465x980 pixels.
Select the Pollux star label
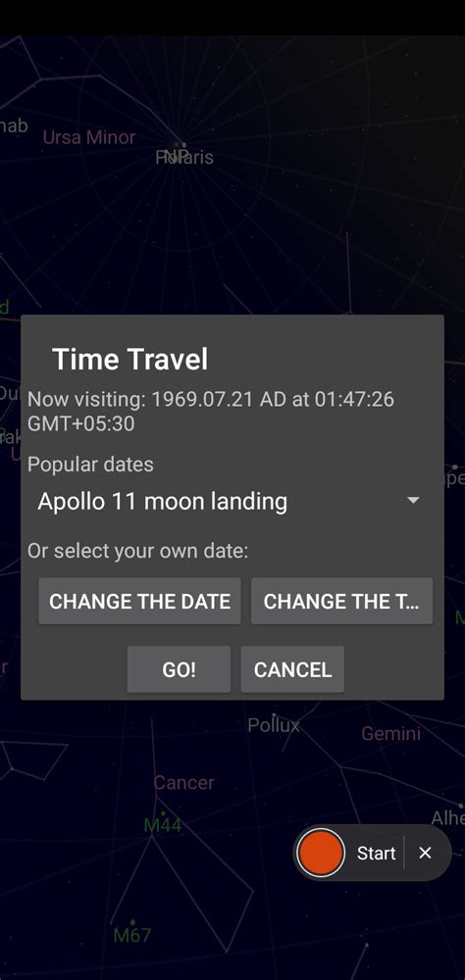274,725
